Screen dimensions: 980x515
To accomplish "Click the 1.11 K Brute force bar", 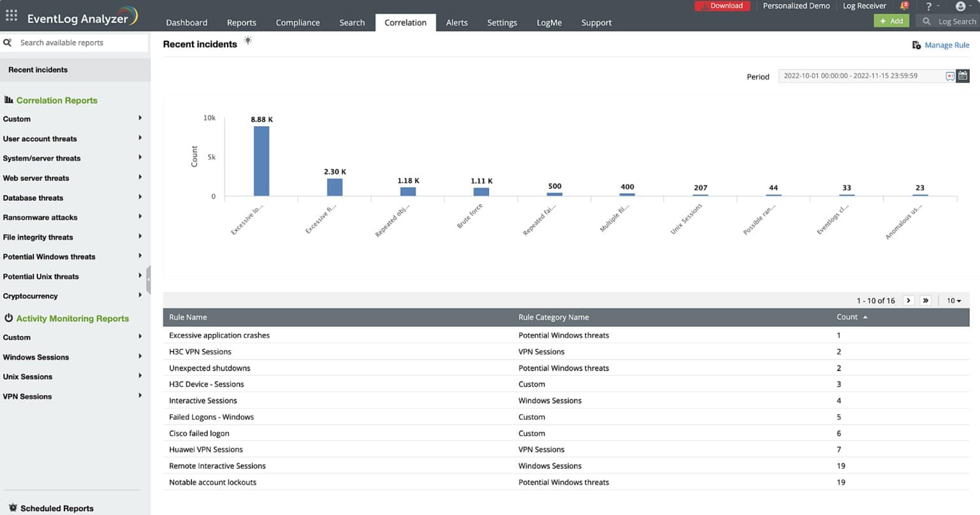I will tap(481, 192).
